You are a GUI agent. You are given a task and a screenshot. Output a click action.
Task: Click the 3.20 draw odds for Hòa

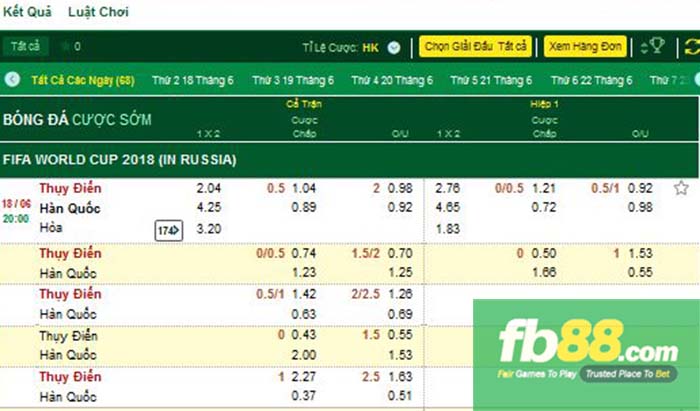(209, 228)
